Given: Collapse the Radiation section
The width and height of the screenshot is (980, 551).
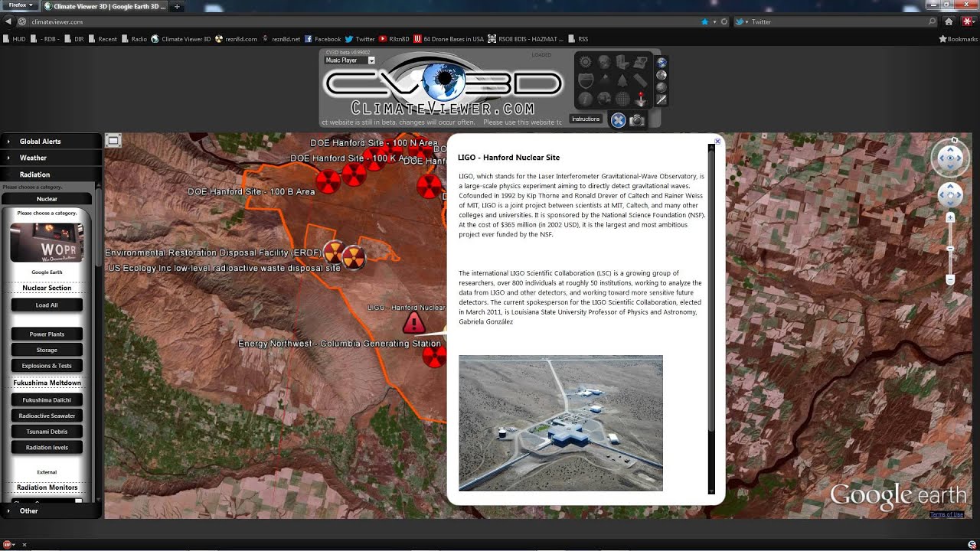Looking at the screenshot, I should pyautogui.click(x=51, y=174).
